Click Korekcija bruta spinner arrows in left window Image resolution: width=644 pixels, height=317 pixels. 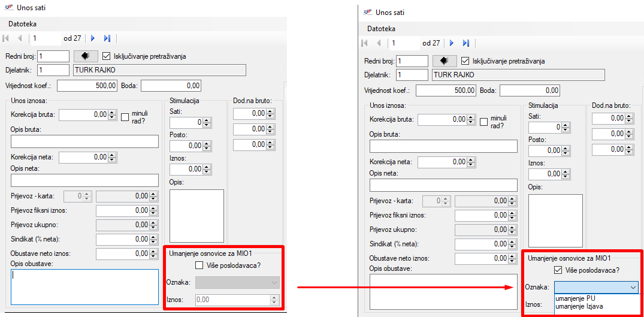112,114
